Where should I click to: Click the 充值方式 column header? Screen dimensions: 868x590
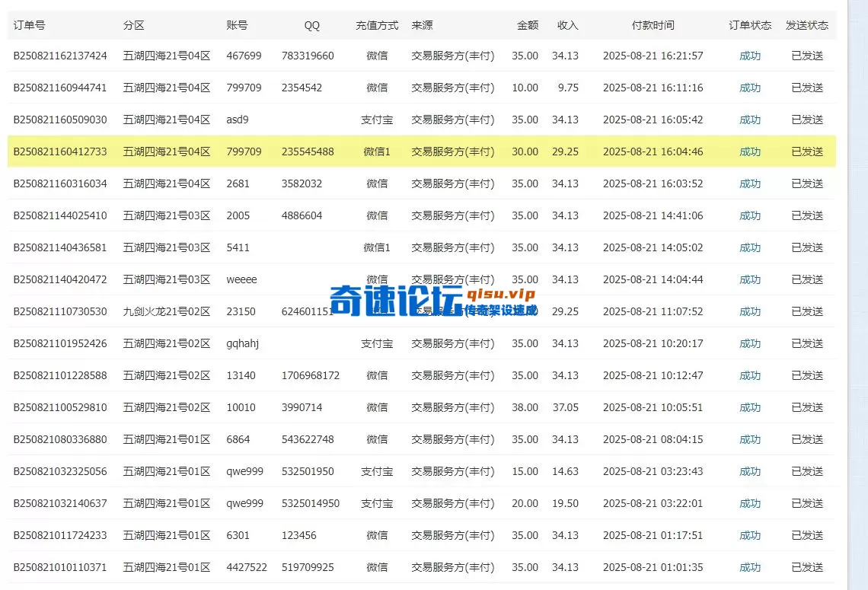click(x=377, y=24)
